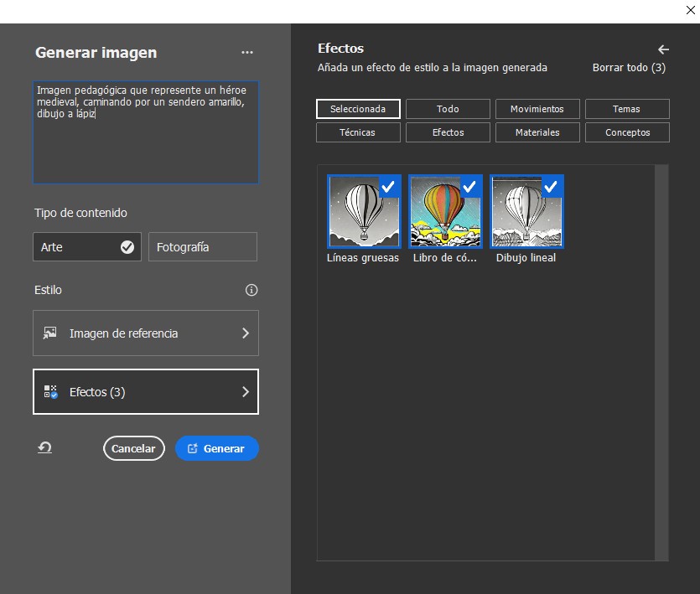Viewport: 700px width, 594px height.
Task: Choose the Fotografía content type
Action: 202,247
